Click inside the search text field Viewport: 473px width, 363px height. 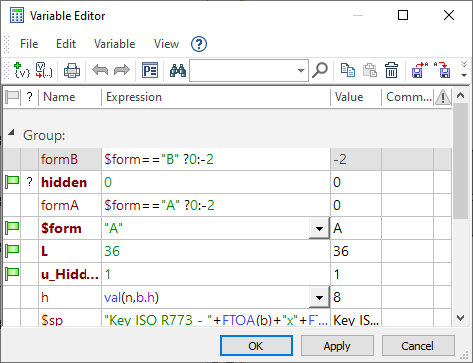click(x=243, y=70)
